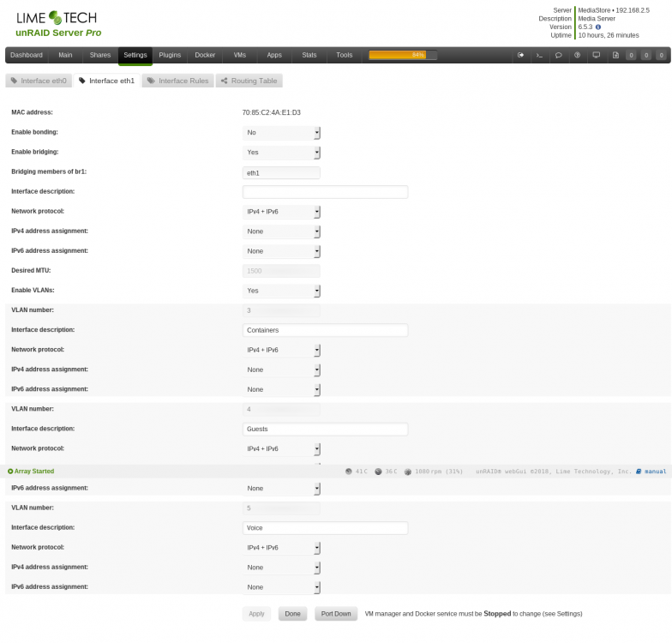Click the empty Interface description field

coord(326,192)
